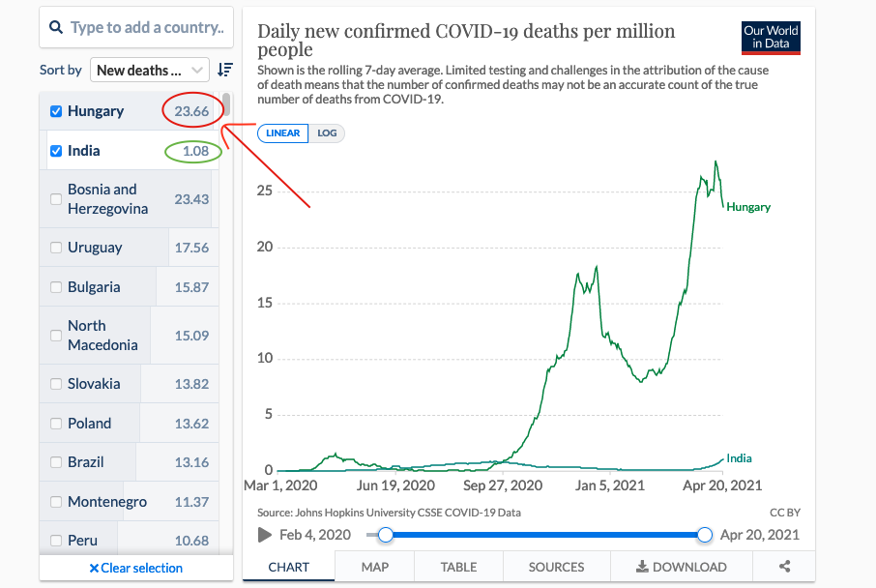Open the DOWNLOAD tab
Image resolution: width=876 pixels, height=588 pixels.
pos(682,567)
